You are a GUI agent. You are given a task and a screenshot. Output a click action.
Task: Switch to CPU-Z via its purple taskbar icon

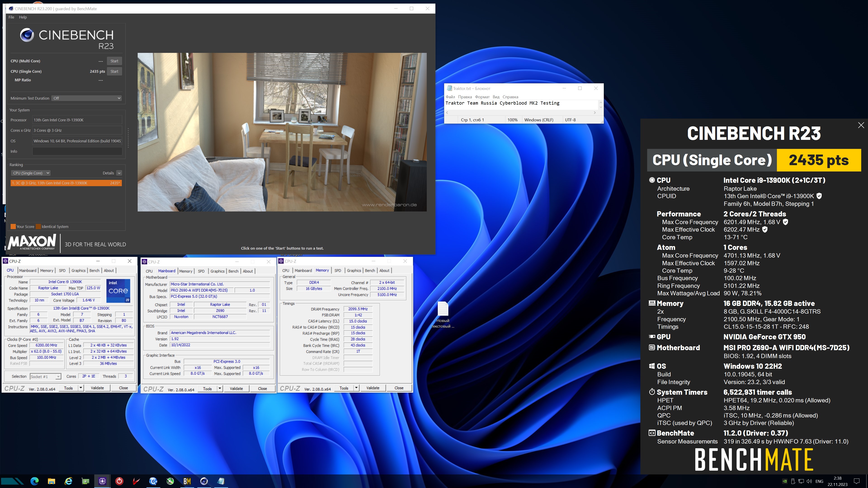102,481
